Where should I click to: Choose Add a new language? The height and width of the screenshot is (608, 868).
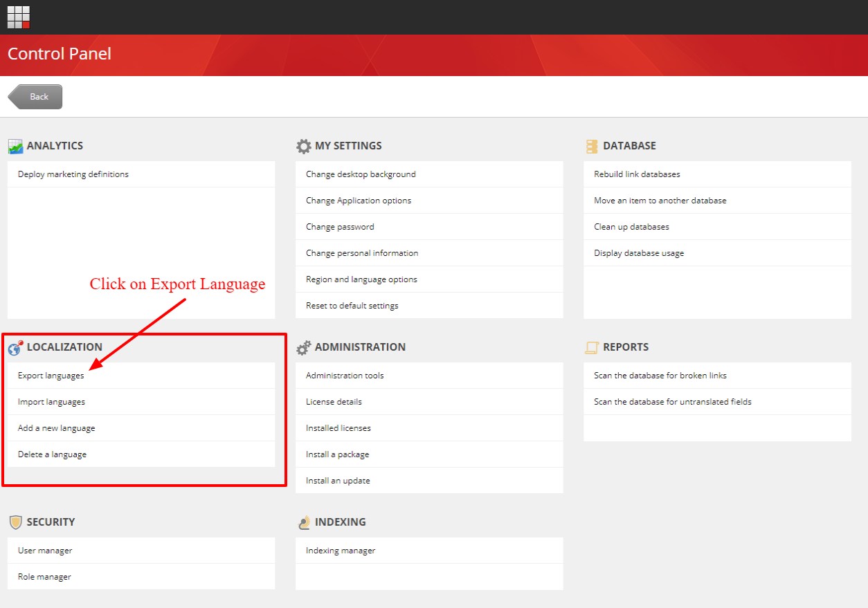pos(57,428)
